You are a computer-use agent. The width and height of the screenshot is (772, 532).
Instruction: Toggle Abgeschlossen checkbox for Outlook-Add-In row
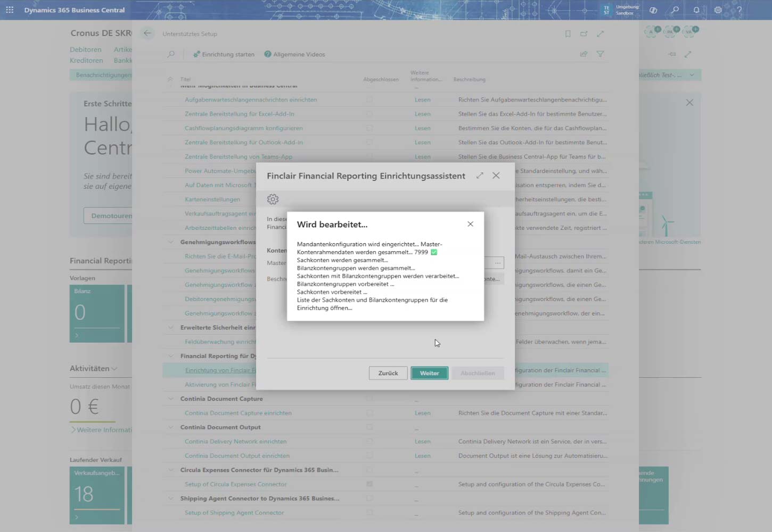point(369,142)
